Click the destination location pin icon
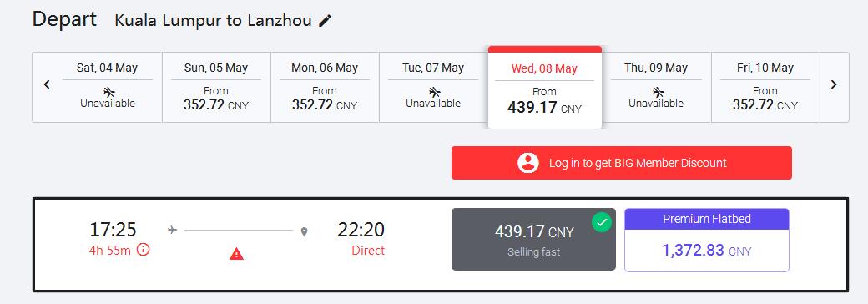The image size is (868, 304). pyautogui.click(x=304, y=231)
